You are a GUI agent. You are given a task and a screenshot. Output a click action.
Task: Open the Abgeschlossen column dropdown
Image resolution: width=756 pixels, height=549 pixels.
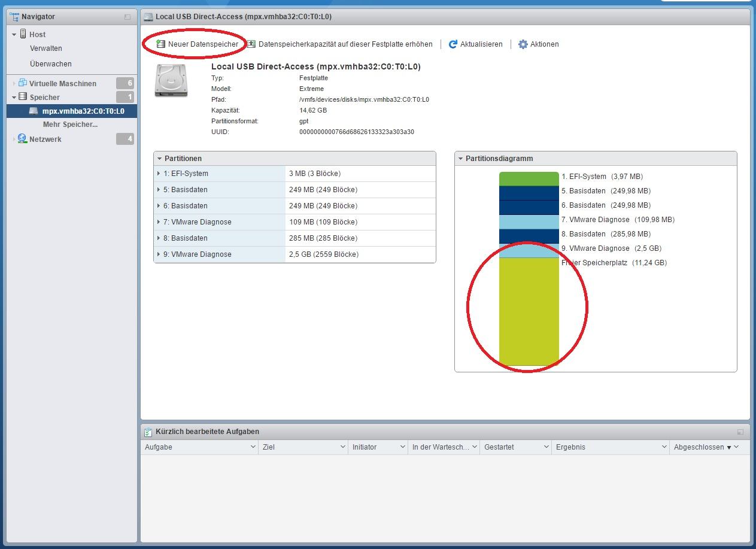(736, 447)
